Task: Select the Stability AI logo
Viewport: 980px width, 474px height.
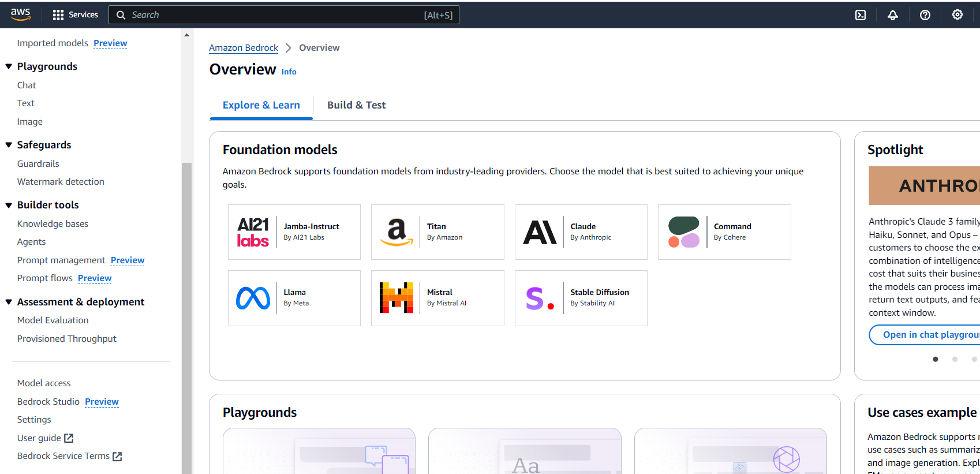Action: point(540,298)
